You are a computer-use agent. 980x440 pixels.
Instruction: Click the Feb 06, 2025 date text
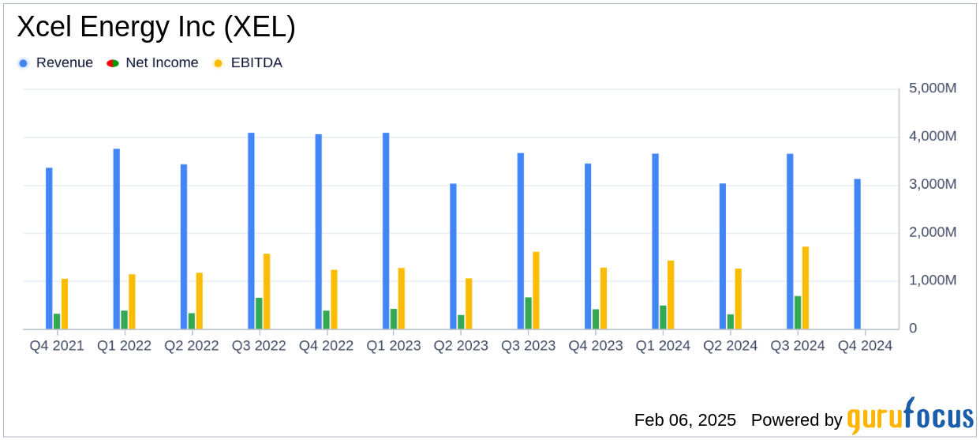pos(685,420)
